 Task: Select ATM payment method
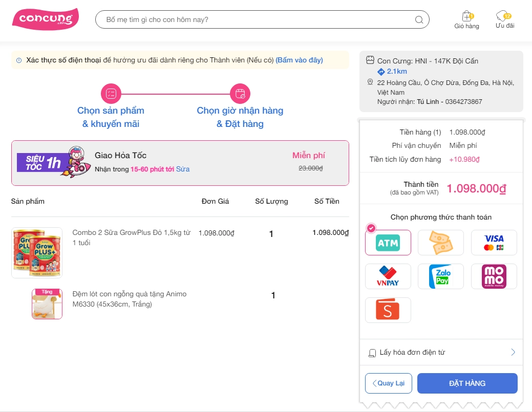click(388, 243)
